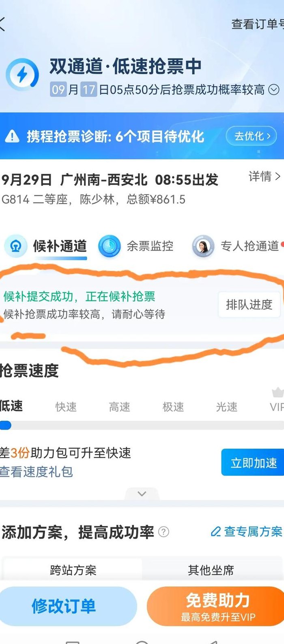
Task: Tap the warning triangle diagnosis icon
Action: click(12, 136)
